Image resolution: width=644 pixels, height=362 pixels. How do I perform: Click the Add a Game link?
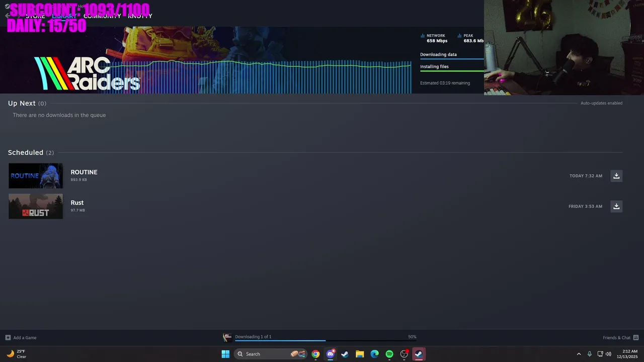click(25, 338)
